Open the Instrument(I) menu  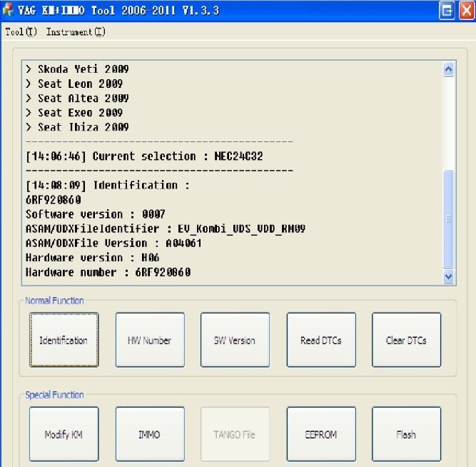pyautogui.click(x=76, y=31)
